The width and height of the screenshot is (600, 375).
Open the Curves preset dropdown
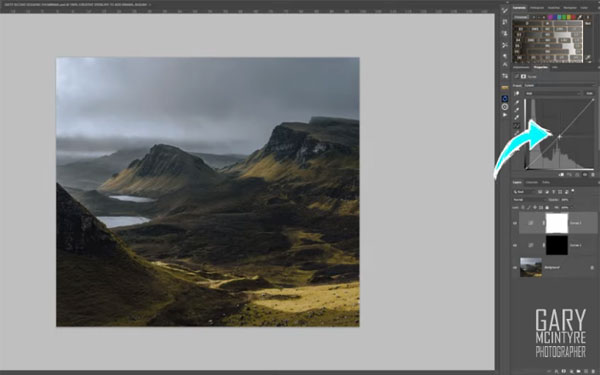[559, 85]
